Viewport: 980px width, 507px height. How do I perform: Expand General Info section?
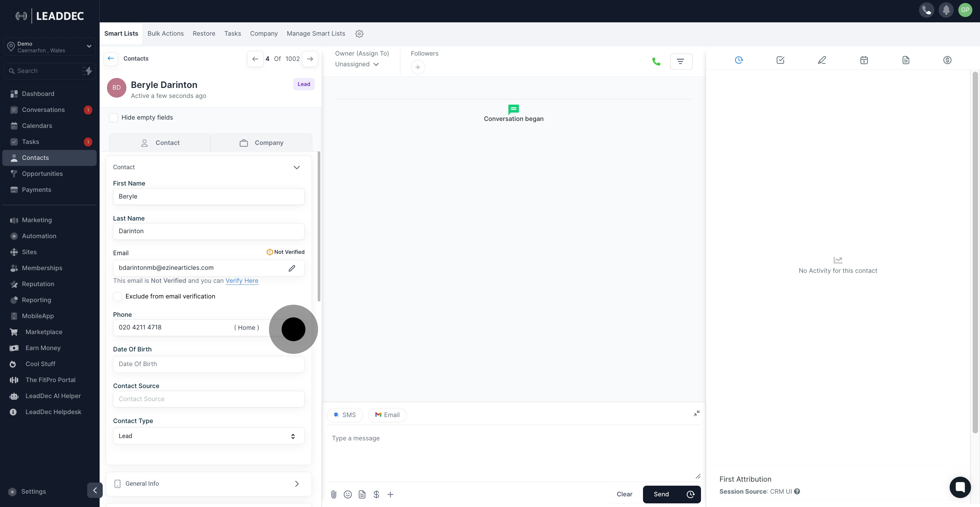point(208,484)
